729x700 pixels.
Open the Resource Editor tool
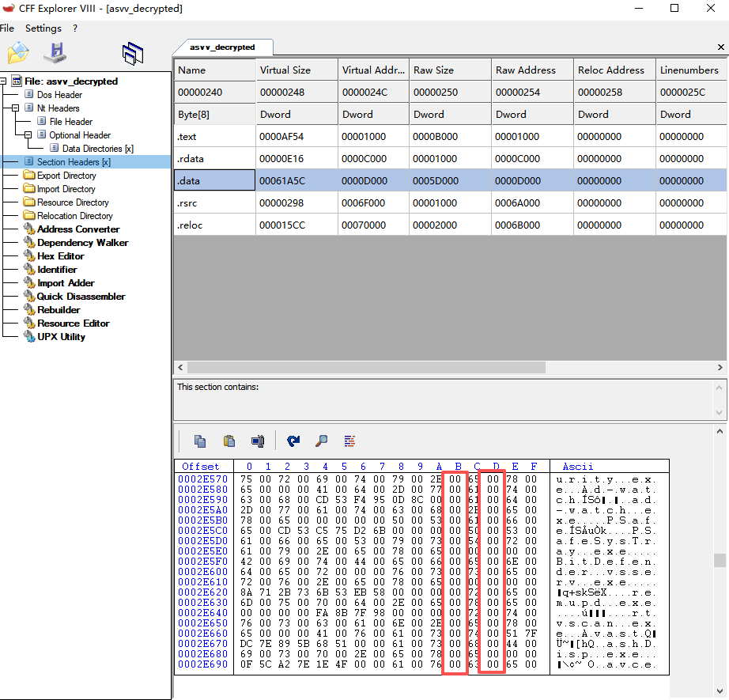[74, 324]
